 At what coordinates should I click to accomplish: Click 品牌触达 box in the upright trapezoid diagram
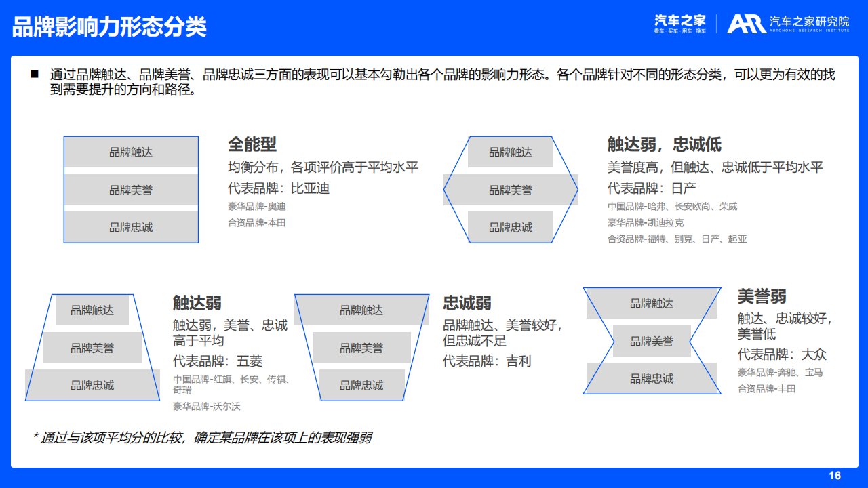pos(92,310)
